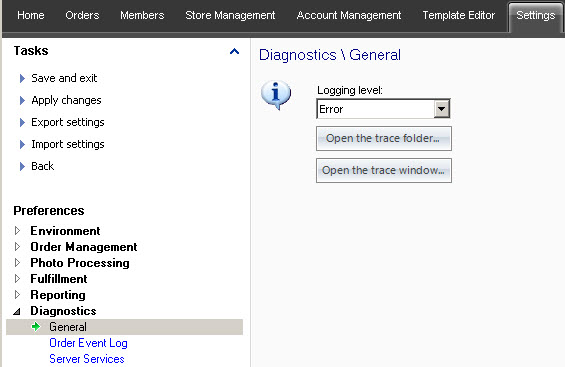Screen dimensions: 565x367
Task: Open Server Services page
Action: (87, 359)
